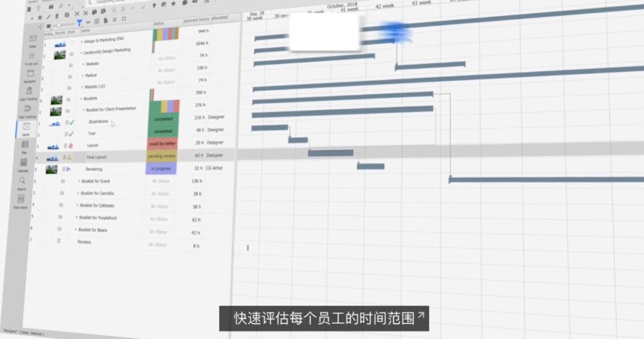
Task: Expand the Booklet for Beara row
Action: (x=76, y=230)
